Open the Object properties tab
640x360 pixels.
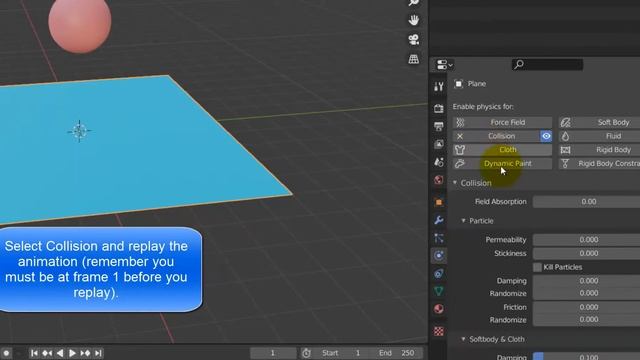click(x=439, y=202)
